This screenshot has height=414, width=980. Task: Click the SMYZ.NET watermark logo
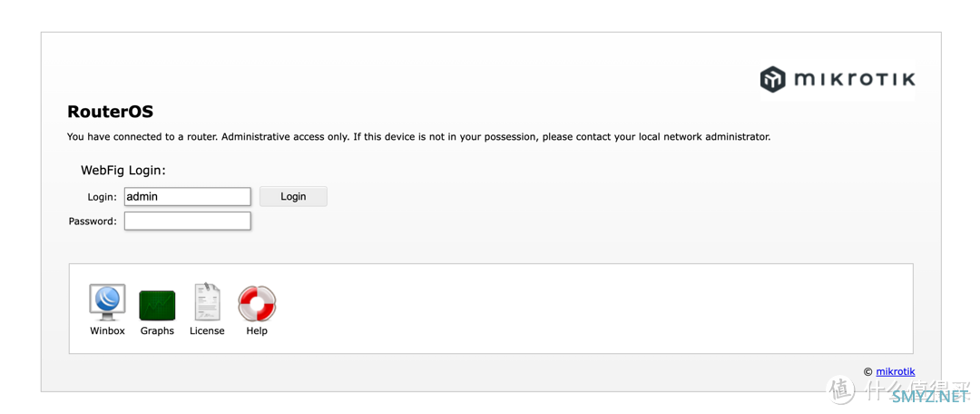click(929, 395)
